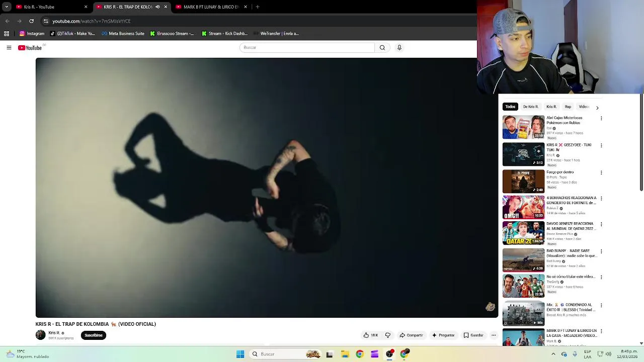
Task: Open the TikTok bookmark
Action: click(72, 34)
